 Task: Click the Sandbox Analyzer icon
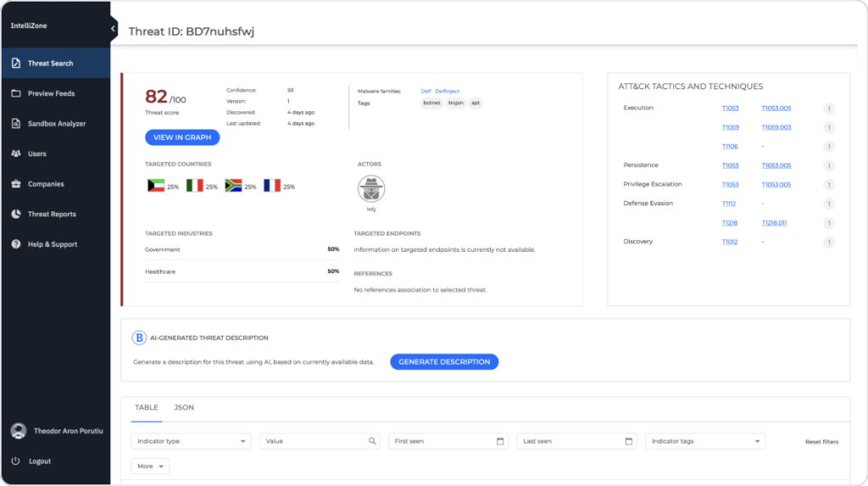pyautogui.click(x=15, y=124)
